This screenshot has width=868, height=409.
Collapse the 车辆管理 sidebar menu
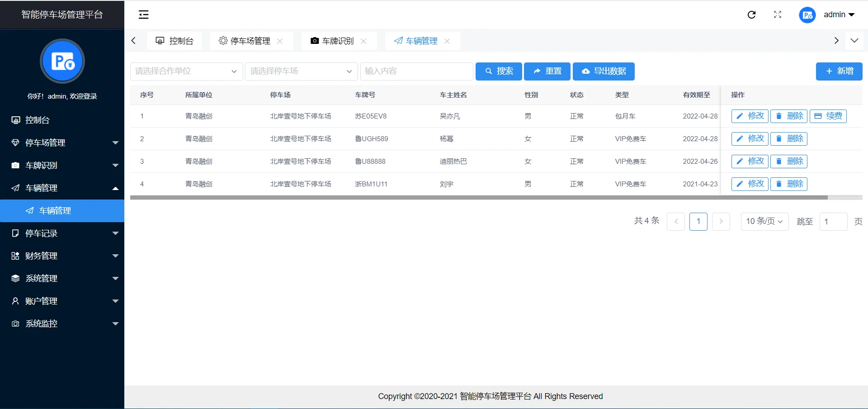point(62,188)
